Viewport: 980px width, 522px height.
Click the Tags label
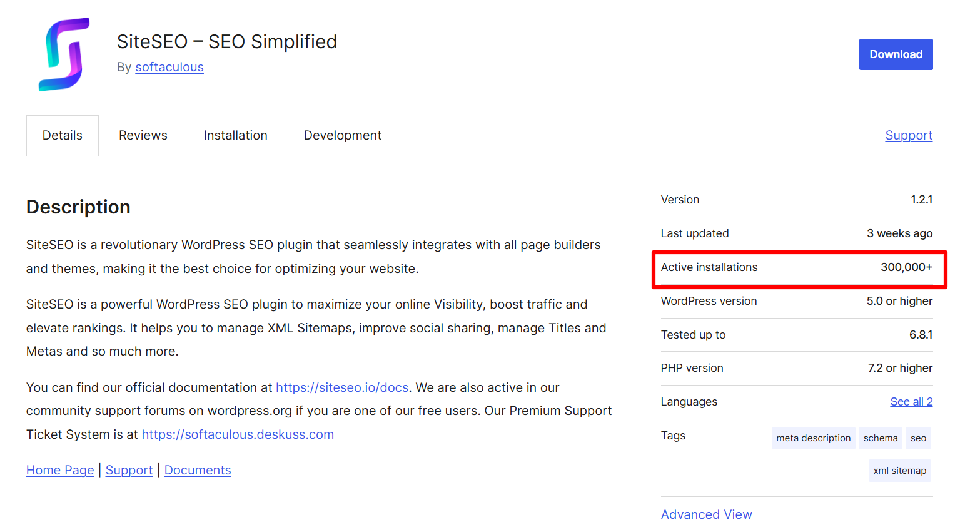[673, 436]
